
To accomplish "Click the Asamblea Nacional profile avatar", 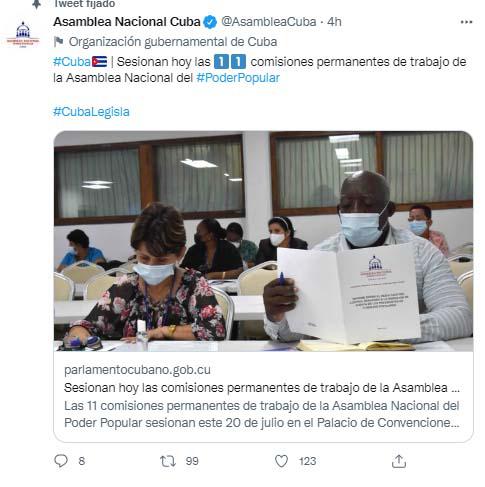I will pyautogui.click(x=23, y=34).
